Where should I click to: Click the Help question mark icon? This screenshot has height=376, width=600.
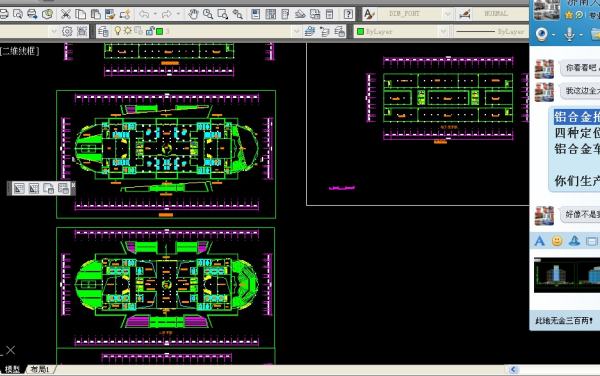point(348,15)
